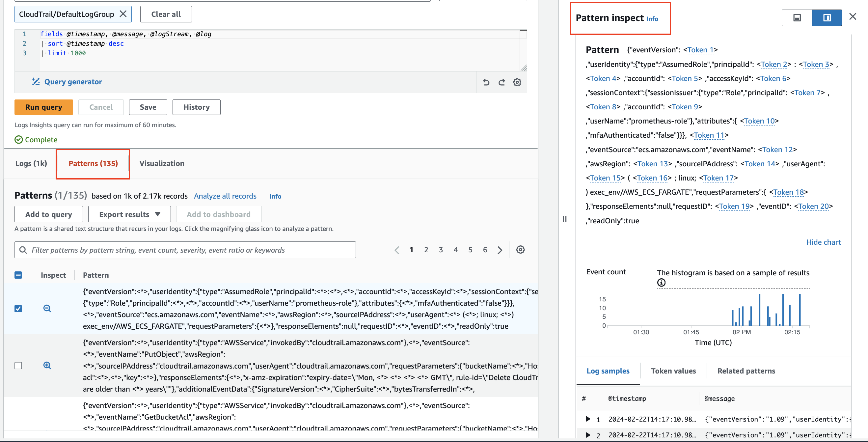Go to patterns page 4
This screenshot has width=868, height=442.
pyautogui.click(x=455, y=250)
